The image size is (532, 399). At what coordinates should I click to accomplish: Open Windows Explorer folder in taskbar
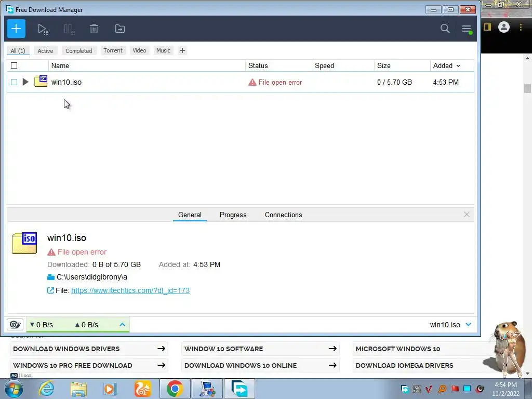click(78, 389)
